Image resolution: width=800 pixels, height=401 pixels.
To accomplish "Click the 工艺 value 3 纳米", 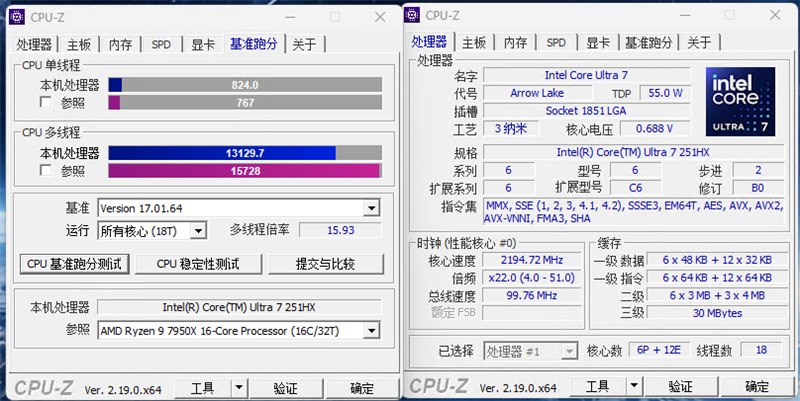I will point(511,129).
